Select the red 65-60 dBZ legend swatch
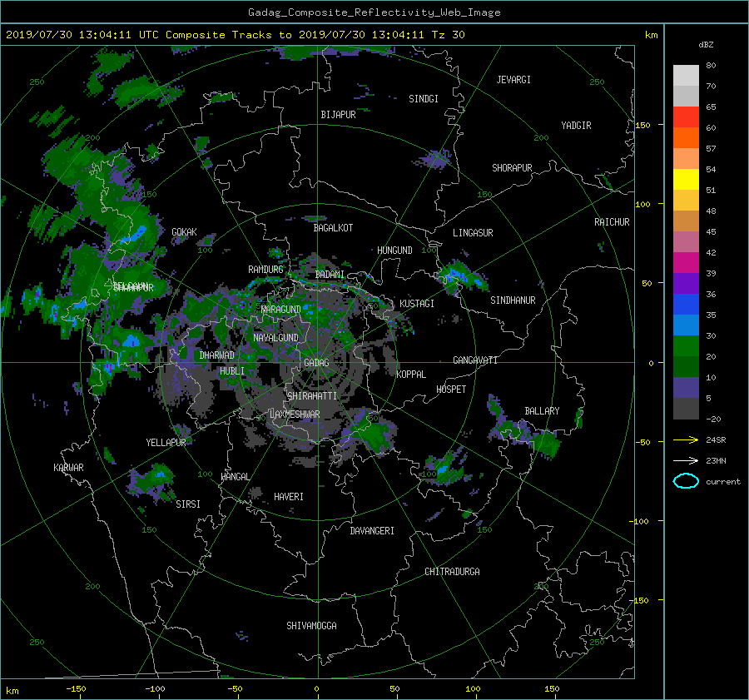749x700 pixels. [x=686, y=117]
